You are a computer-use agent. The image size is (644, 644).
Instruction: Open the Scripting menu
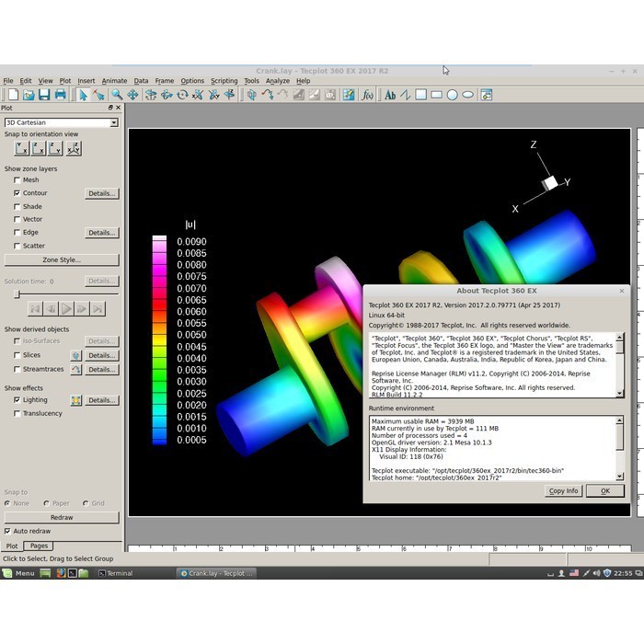pos(224,81)
